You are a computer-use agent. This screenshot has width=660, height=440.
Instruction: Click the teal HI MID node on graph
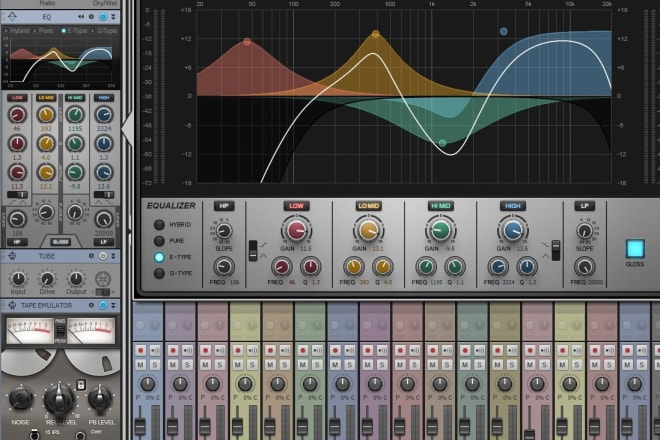[x=442, y=143]
